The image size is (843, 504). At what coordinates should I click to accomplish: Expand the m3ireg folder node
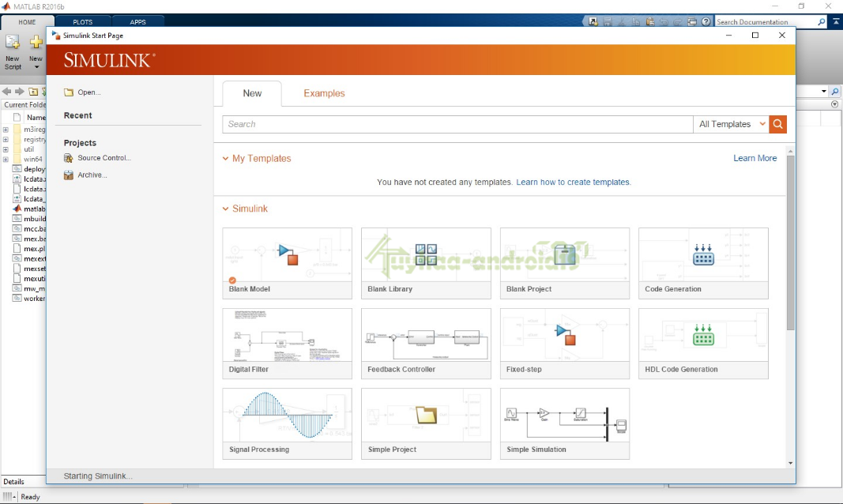tap(6, 130)
